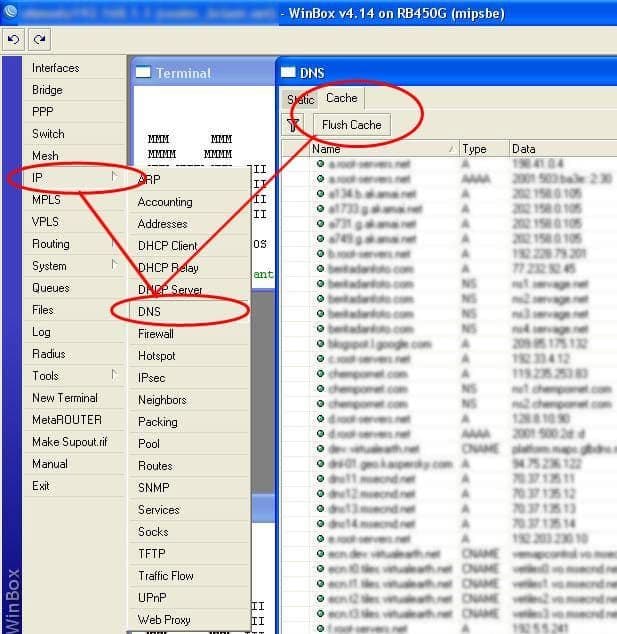Select SNMP in the IP submenu
Viewport: 617px width, 634px height.
(189, 488)
